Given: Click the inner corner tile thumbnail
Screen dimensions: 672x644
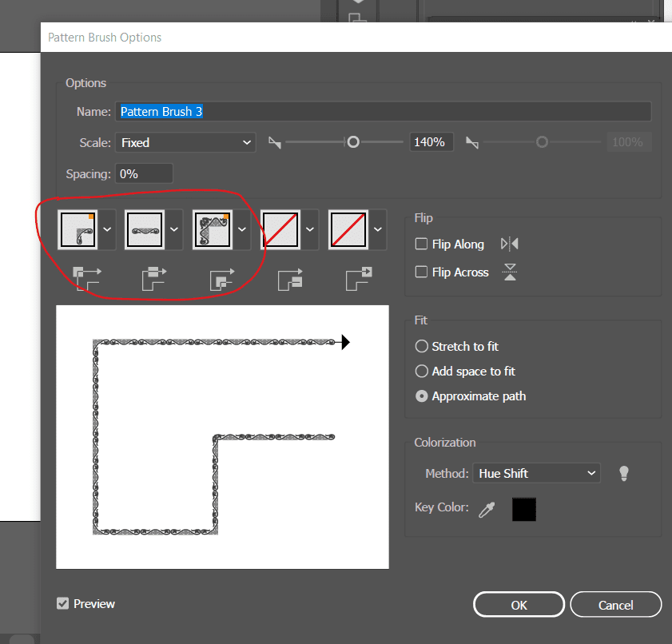Looking at the screenshot, I should coord(213,229).
